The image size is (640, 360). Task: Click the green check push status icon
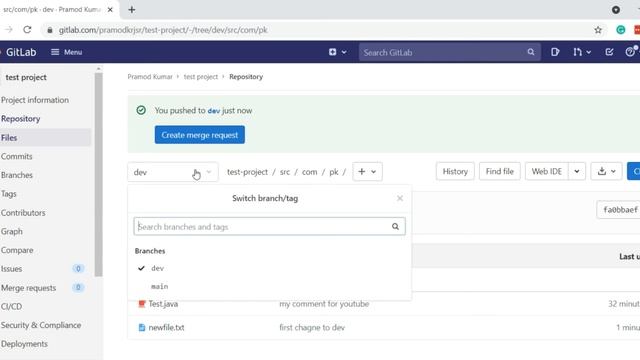click(x=141, y=110)
